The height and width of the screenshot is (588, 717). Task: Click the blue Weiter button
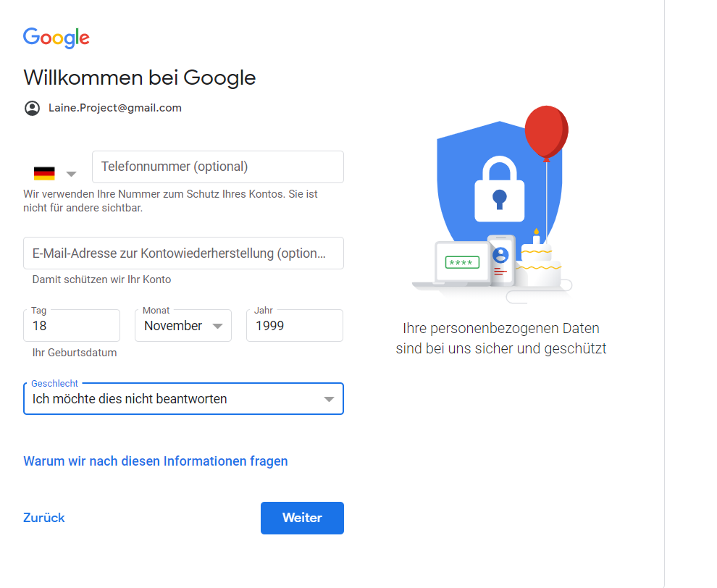tap(302, 518)
